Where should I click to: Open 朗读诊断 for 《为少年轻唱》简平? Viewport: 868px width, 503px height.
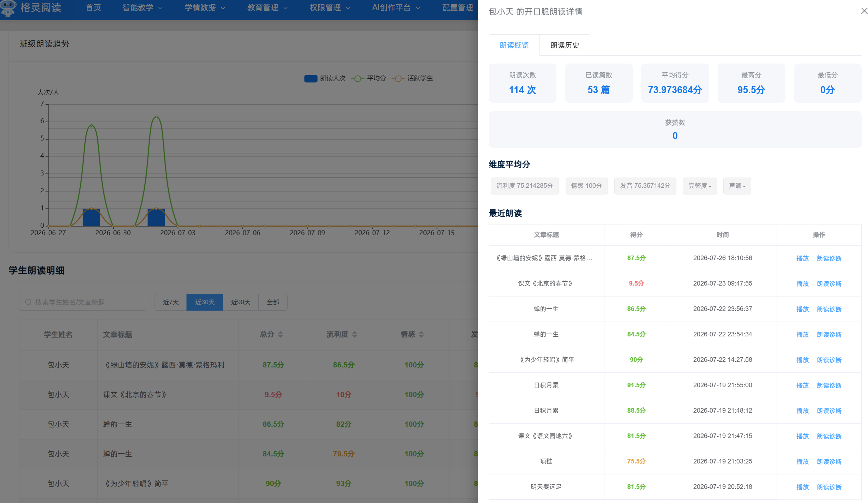pos(829,360)
